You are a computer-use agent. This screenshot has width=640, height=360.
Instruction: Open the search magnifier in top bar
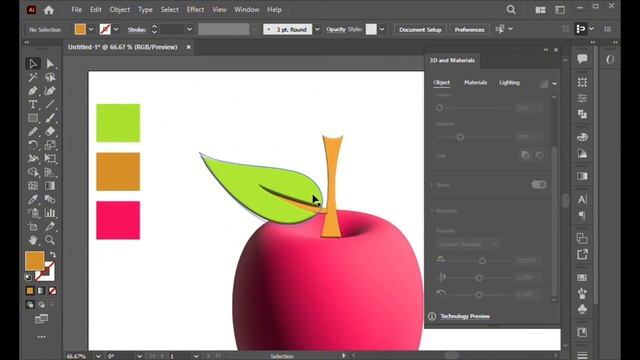[511, 9]
